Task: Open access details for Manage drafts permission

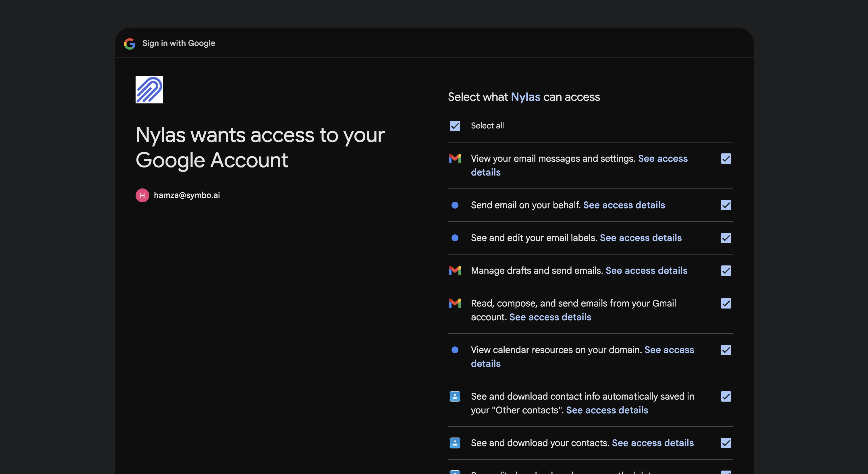Action: coord(647,270)
